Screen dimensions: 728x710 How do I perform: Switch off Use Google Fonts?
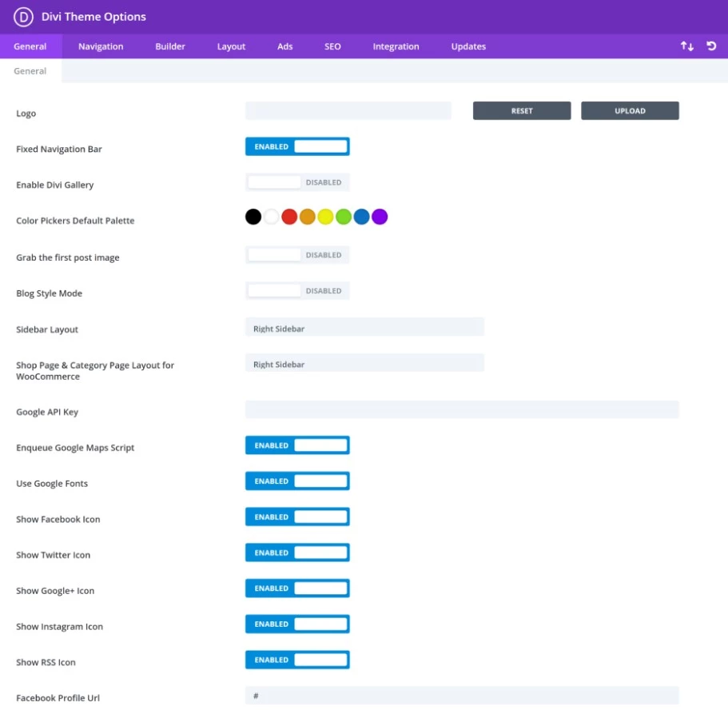pyautogui.click(x=297, y=481)
